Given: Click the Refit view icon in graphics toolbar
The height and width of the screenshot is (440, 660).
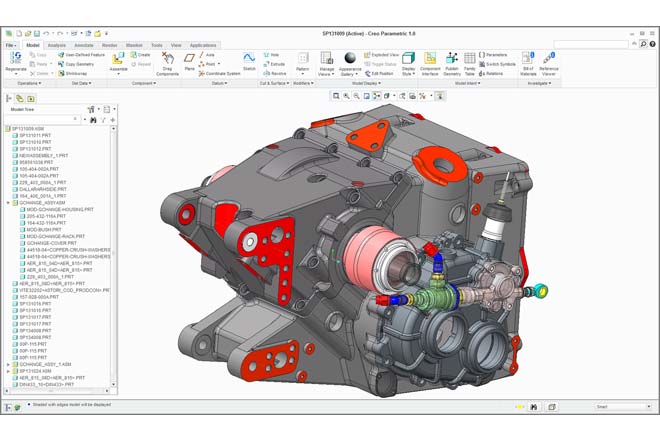Looking at the screenshot, I should 336,96.
